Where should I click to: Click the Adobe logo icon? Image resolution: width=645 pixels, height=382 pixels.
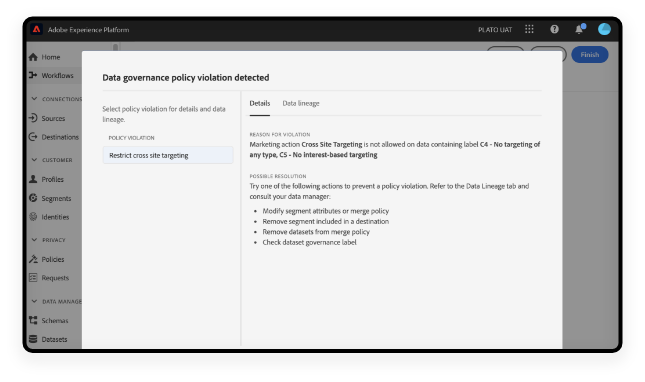pyautogui.click(x=37, y=29)
